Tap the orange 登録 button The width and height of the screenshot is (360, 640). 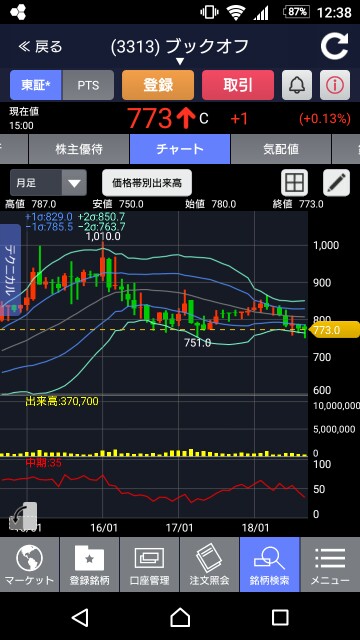click(158, 85)
